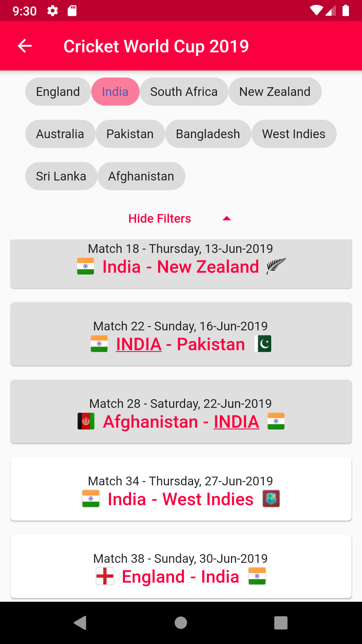
Task: Collapse filters with the Hide Filters button
Action: click(x=160, y=219)
